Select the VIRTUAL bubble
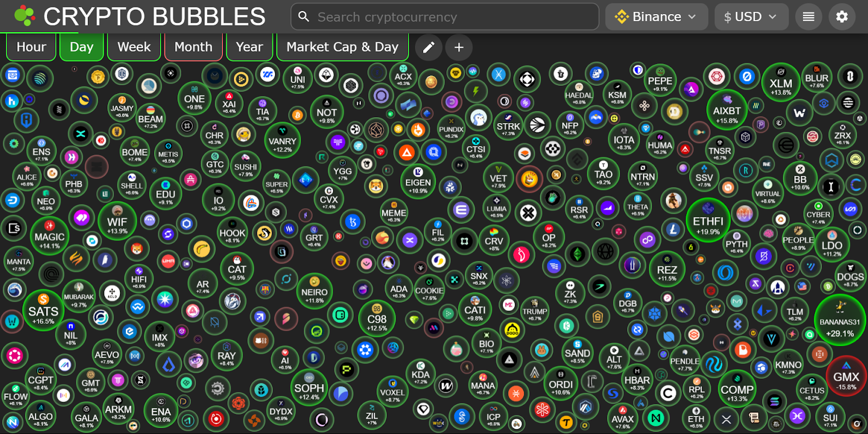The height and width of the screenshot is (434, 868). (768, 193)
